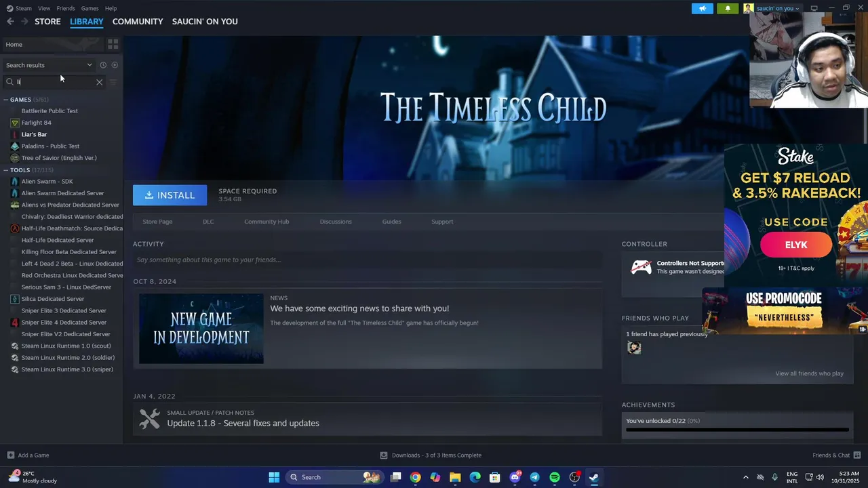Viewport: 868px width, 488px height.
Task: Click the library search text field
Action: [54, 82]
